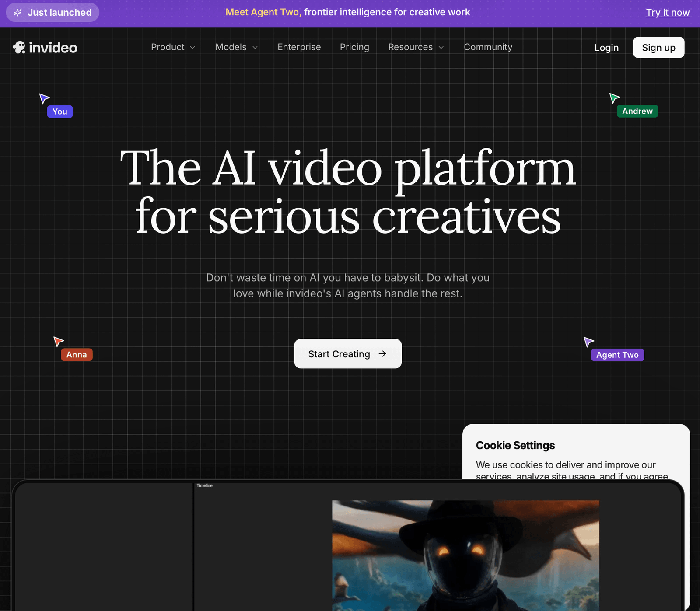Click the red cursor arrow above Anna
The image size is (700, 611).
(x=59, y=341)
